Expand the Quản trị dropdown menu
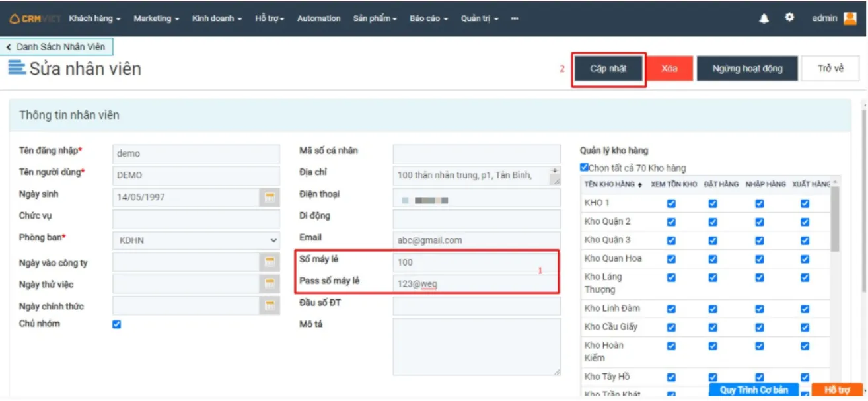The width and height of the screenshot is (868, 401). tap(480, 18)
